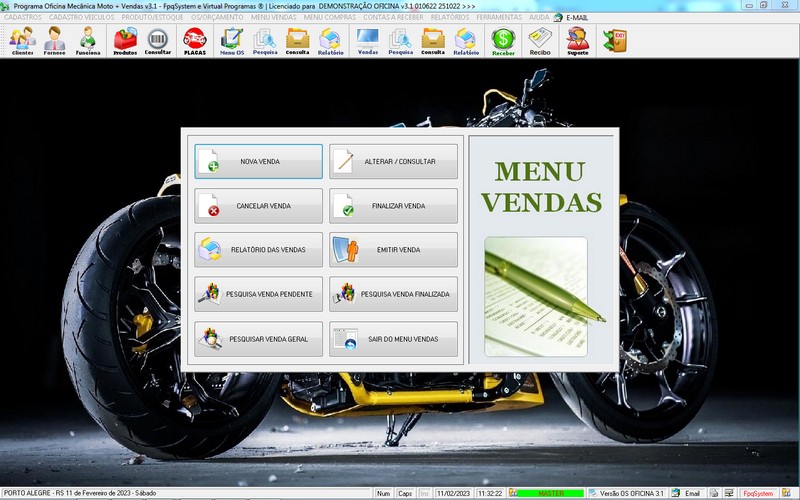Screen dimensions: 800x500
Task: Open the FERRAMENTAS menu
Action: 499,17
